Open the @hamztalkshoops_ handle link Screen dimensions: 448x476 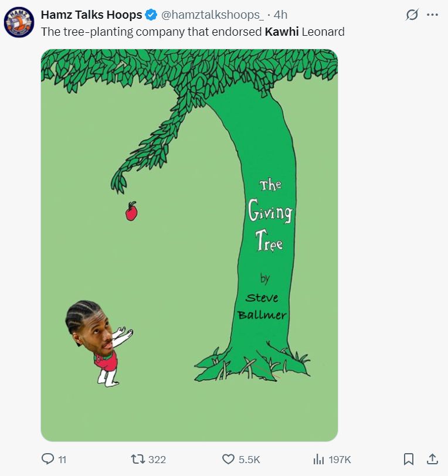(x=212, y=15)
